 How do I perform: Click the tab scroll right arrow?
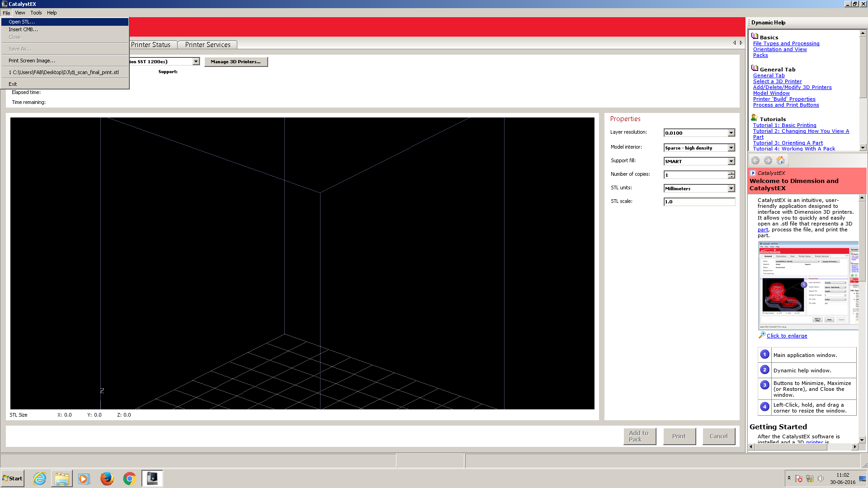click(x=741, y=43)
